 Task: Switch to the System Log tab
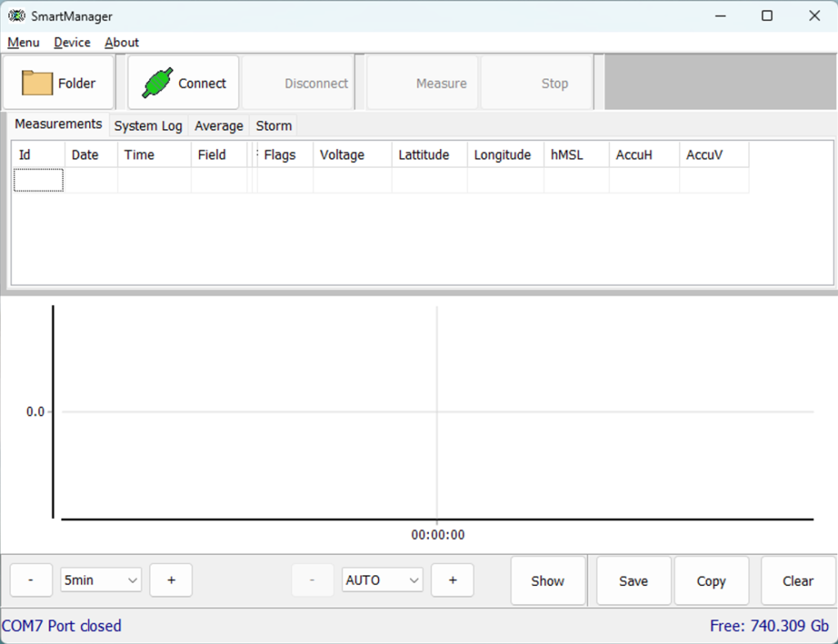[148, 126]
